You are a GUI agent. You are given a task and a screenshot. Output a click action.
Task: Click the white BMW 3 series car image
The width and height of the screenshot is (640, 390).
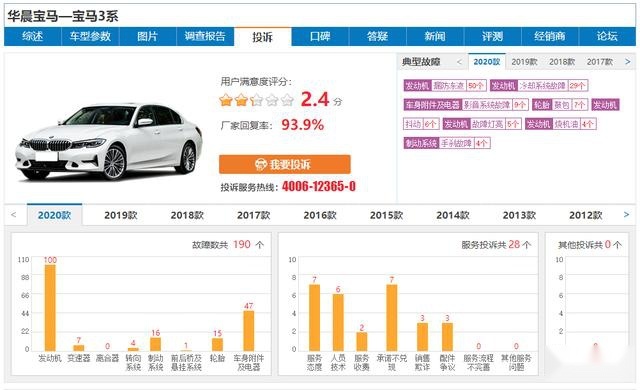109,141
